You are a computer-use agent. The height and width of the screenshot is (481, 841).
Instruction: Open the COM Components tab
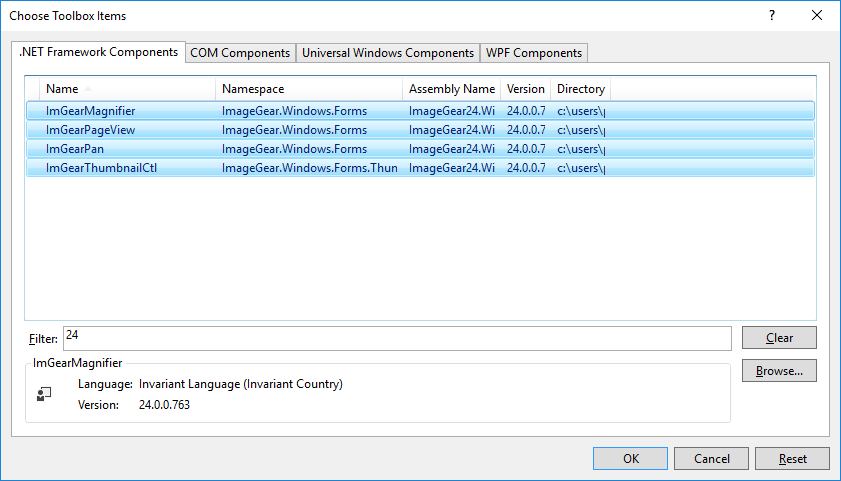240,53
